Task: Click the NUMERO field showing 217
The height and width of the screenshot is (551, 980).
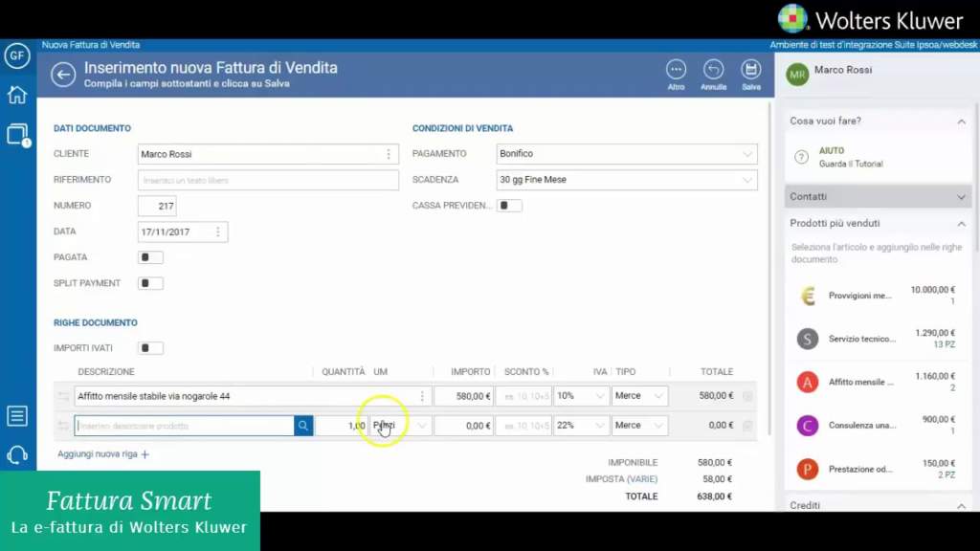Action: pos(157,207)
